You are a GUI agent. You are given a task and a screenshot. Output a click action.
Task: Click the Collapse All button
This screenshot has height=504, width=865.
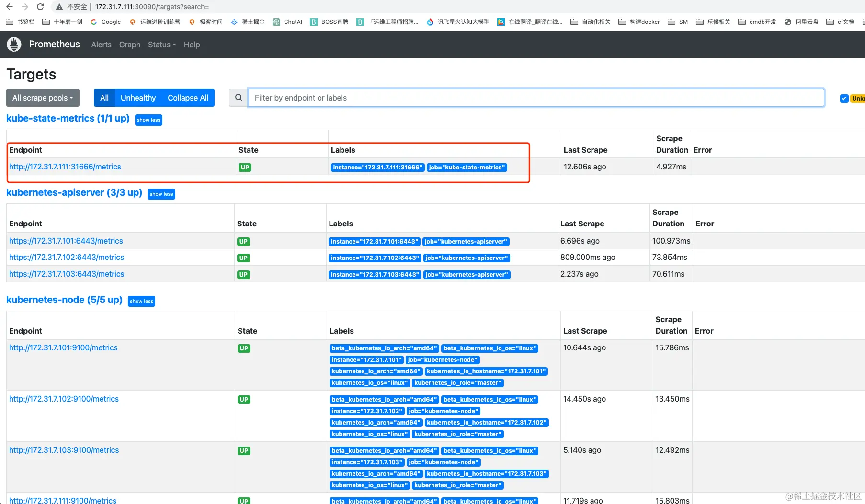click(x=188, y=98)
